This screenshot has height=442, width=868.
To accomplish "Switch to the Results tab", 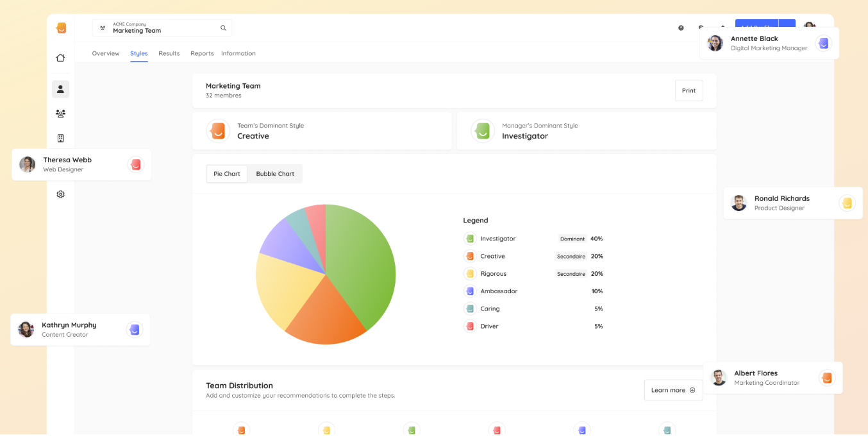I will (169, 53).
